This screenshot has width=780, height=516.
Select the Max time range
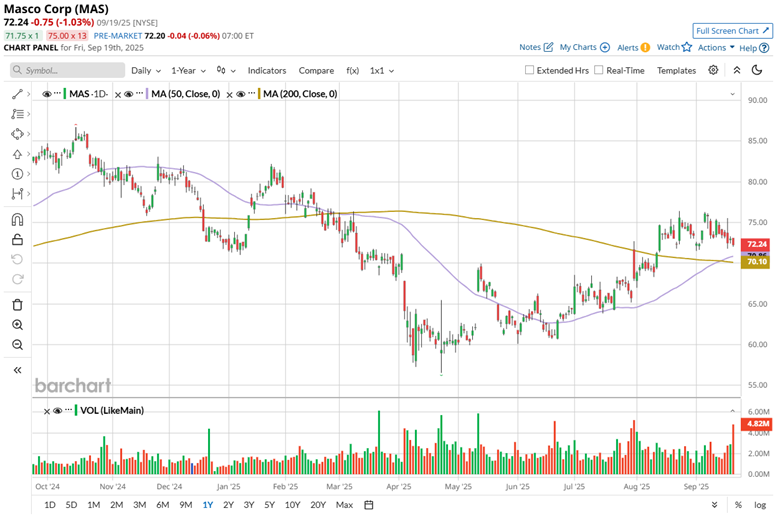coord(344,505)
